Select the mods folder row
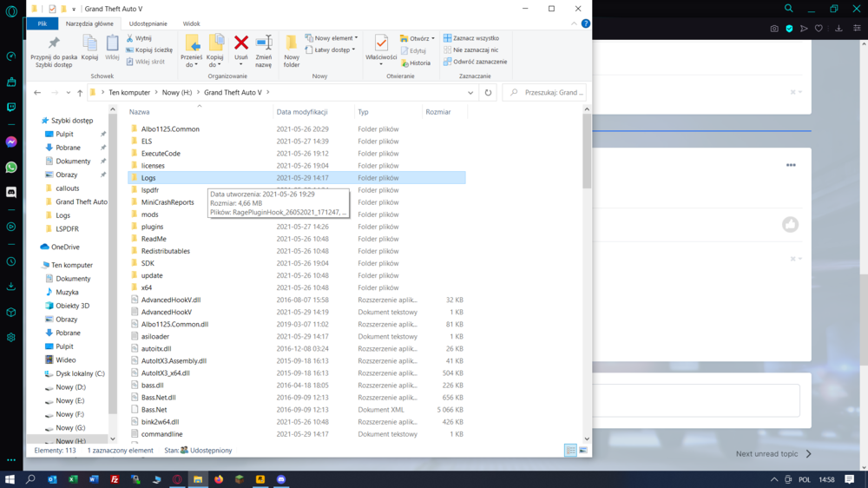The height and width of the screenshot is (488, 868). pyautogui.click(x=297, y=214)
